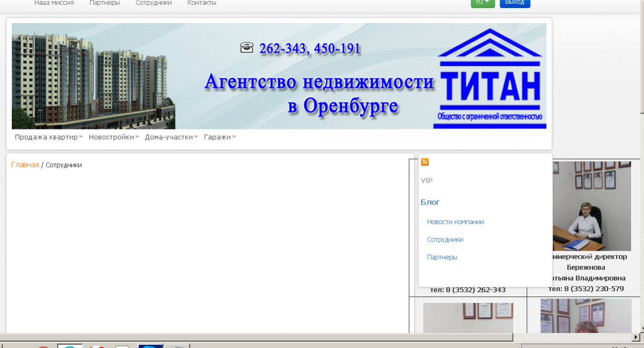Open the commercial director's photo
644x348 pixels.
(x=591, y=206)
